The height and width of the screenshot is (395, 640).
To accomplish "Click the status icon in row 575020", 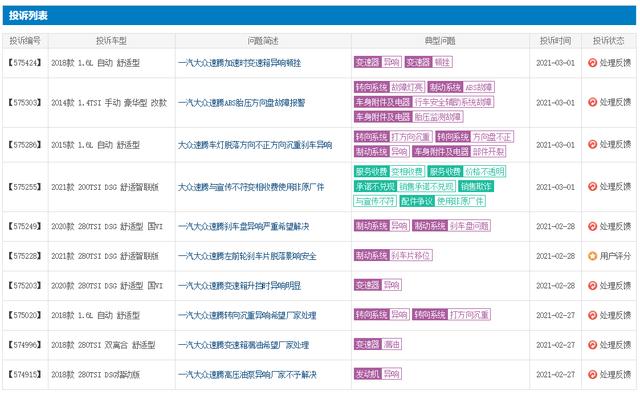I will (x=592, y=315).
